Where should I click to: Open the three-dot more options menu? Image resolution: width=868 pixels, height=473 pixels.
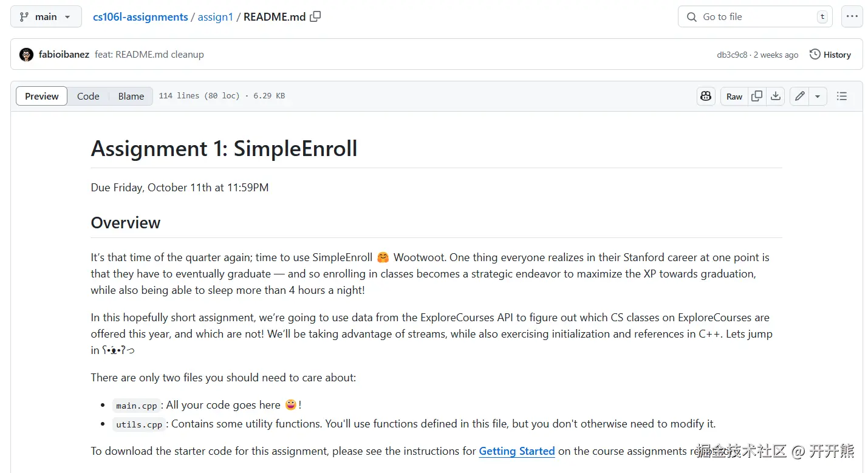[x=852, y=17]
